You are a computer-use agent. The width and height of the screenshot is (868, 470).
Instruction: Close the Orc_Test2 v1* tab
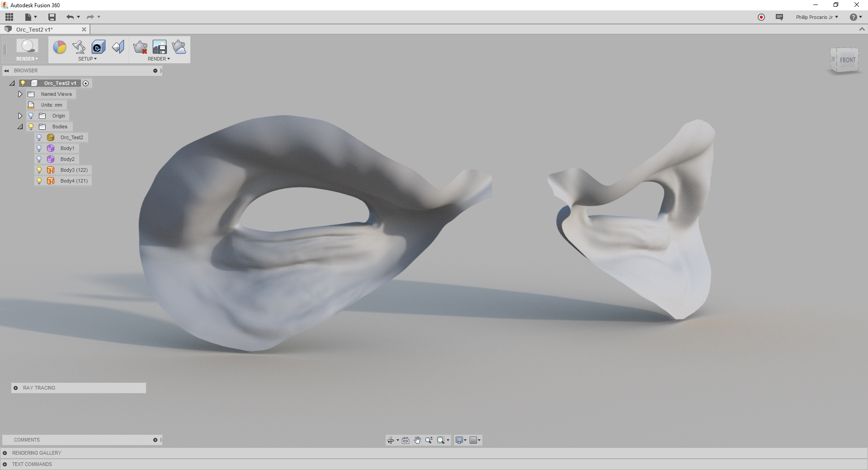(84, 29)
